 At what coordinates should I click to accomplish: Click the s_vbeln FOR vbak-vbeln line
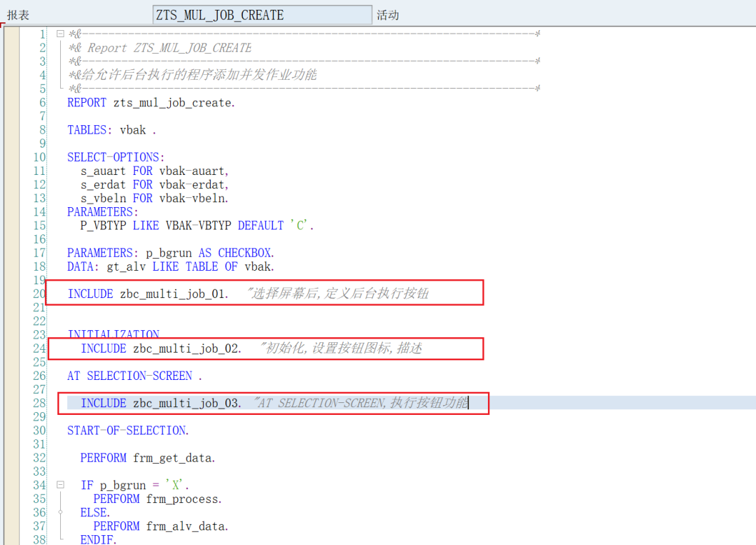click(x=154, y=198)
